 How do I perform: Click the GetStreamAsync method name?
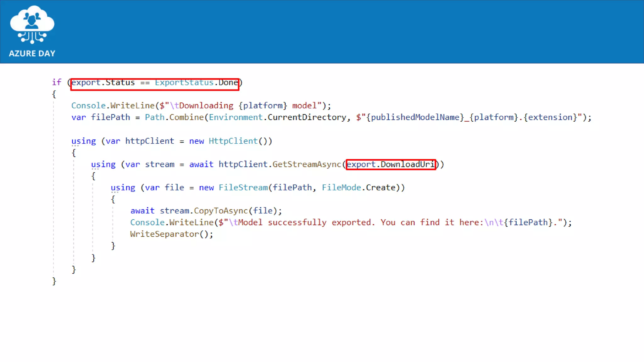(x=307, y=164)
